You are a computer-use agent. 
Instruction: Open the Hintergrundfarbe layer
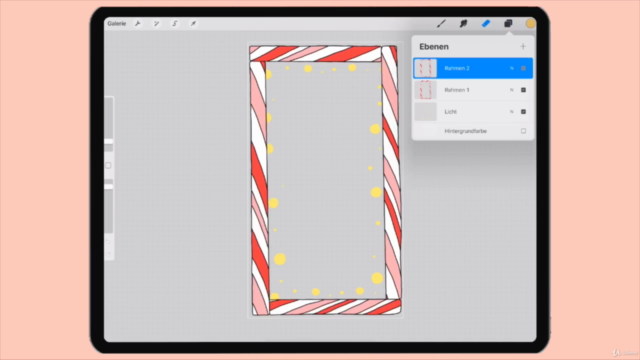tap(473, 131)
